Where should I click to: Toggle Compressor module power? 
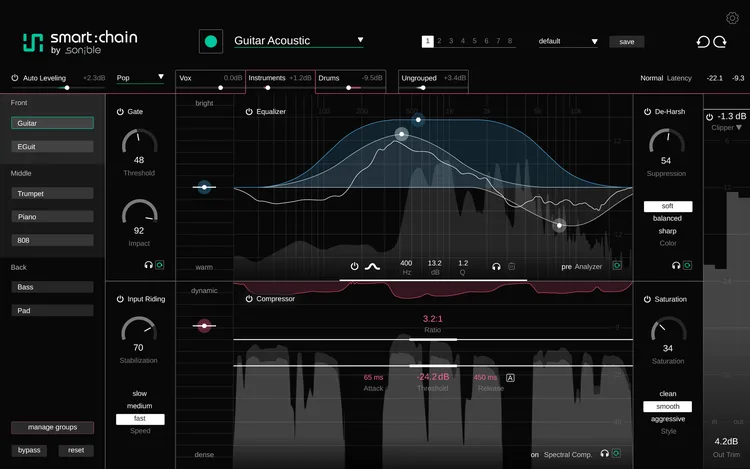249,299
